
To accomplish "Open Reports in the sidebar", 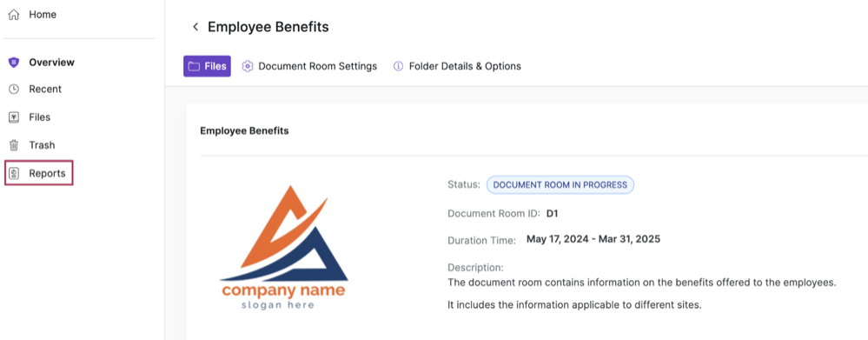I will [x=39, y=173].
